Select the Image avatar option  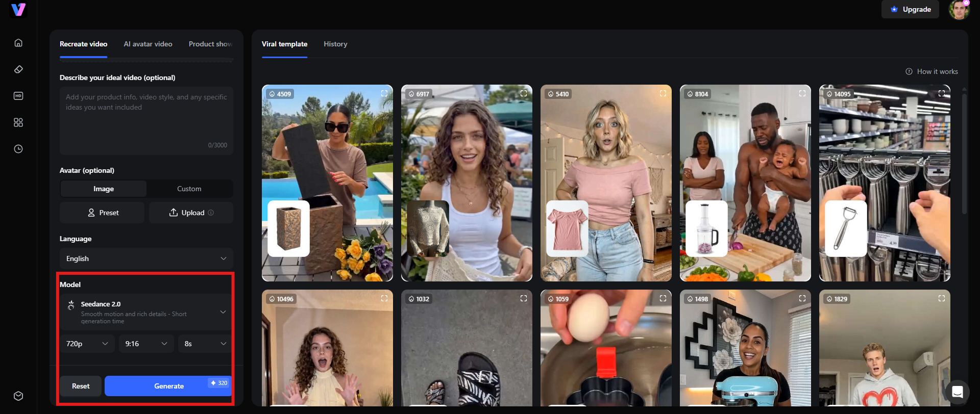[x=104, y=189]
